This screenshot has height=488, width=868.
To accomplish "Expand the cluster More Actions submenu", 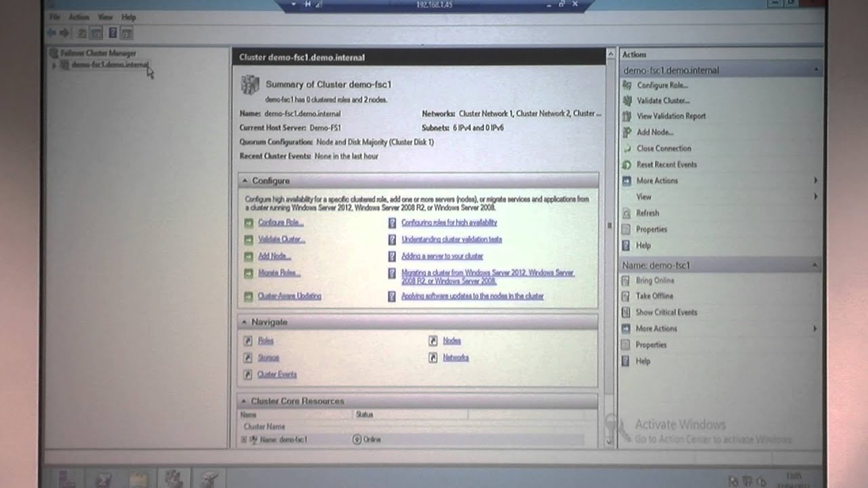I will click(815, 180).
